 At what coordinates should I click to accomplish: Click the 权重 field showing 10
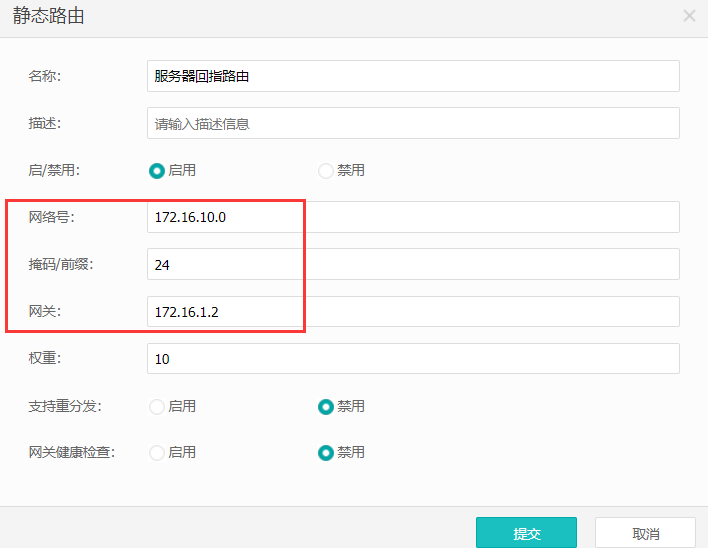(x=412, y=358)
